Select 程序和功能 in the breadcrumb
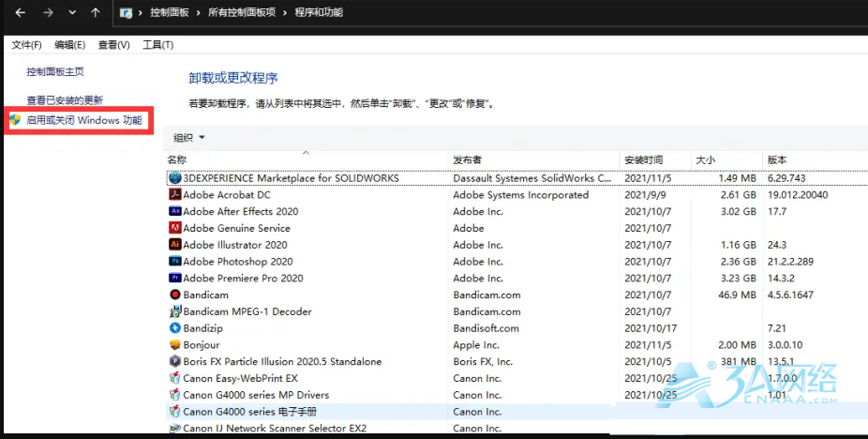 click(319, 12)
